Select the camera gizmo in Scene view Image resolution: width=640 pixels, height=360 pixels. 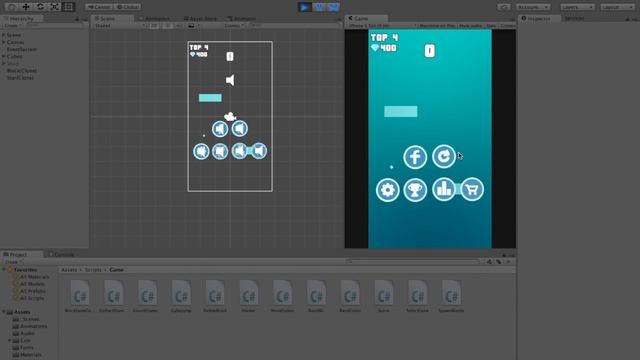(x=230, y=117)
